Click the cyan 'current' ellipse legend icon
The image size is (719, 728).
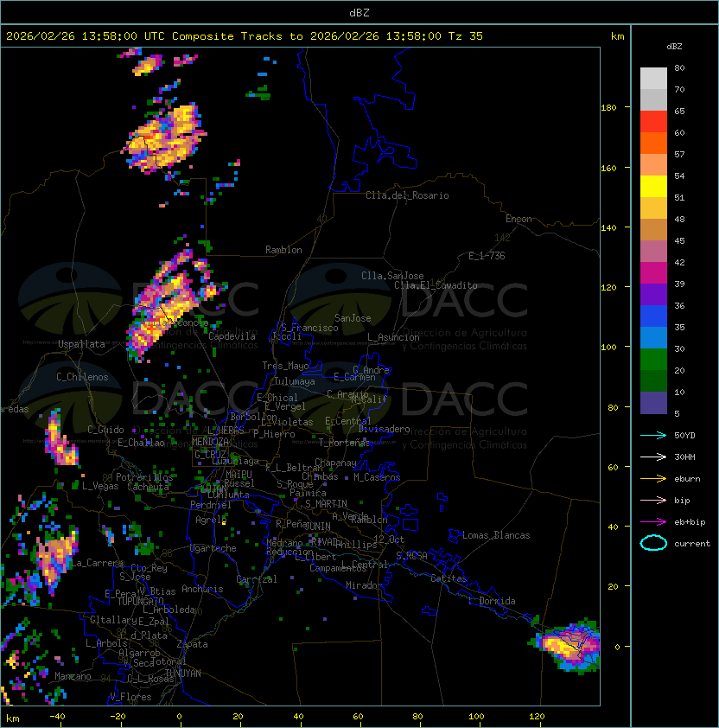[653, 543]
